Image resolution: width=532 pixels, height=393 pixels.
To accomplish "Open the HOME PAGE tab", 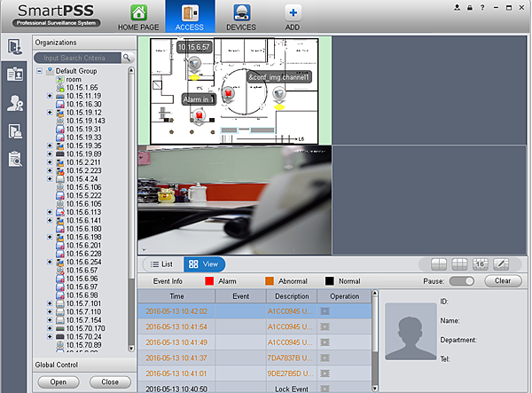I will (x=138, y=17).
